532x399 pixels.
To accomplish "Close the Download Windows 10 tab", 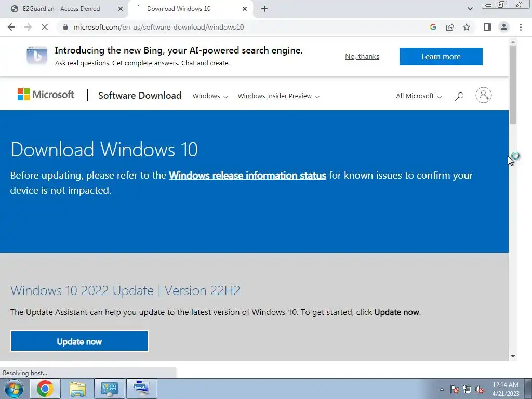I will 245,9.
